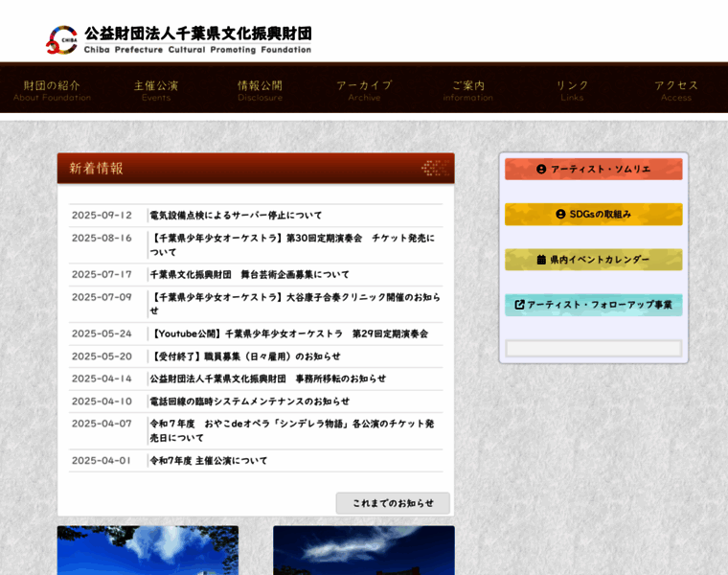
Task: Open 財団の紹介 About Foundation menu
Action: point(52,90)
